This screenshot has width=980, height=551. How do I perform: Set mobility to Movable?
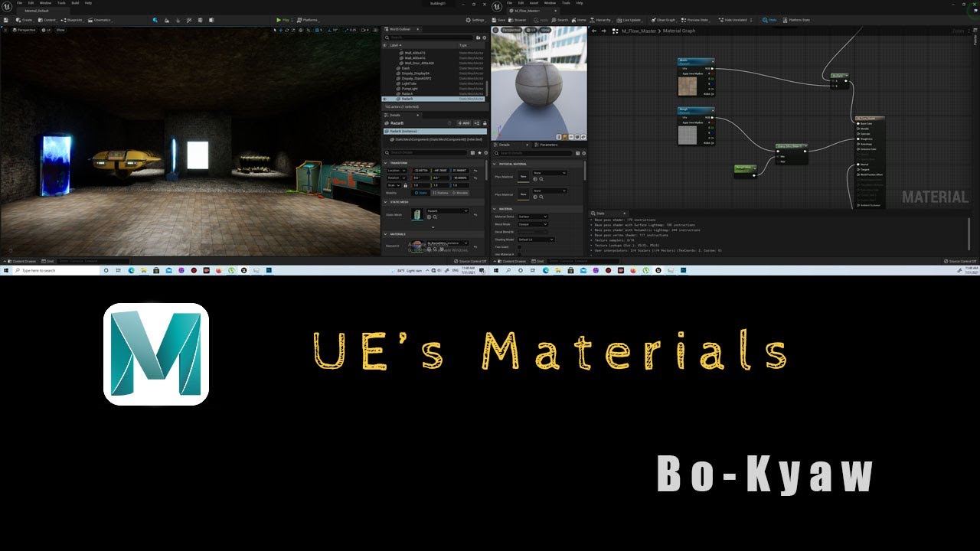tap(460, 193)
